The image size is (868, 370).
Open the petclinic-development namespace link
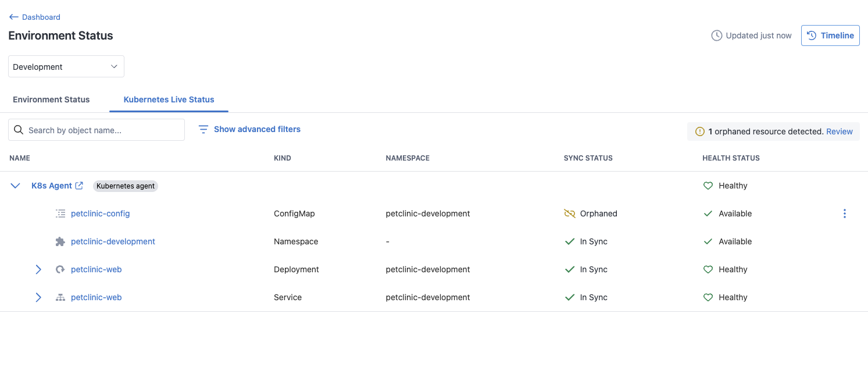(x=113, y=241)
